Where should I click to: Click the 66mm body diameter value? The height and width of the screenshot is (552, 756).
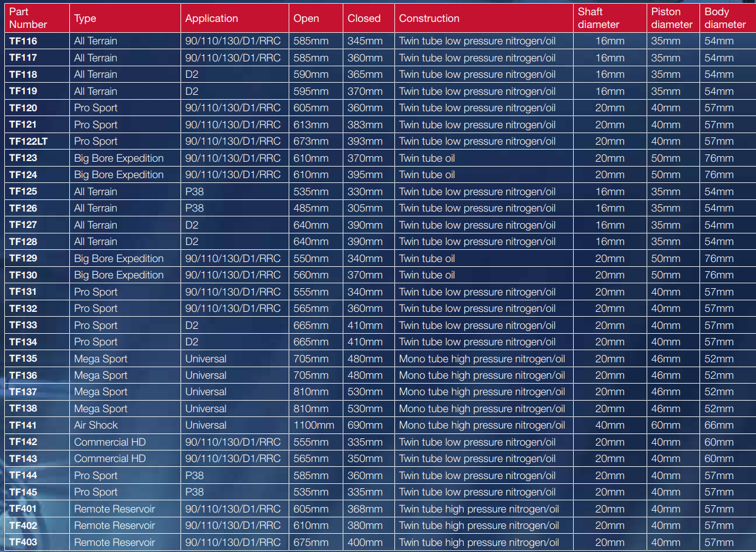(719, 426)
